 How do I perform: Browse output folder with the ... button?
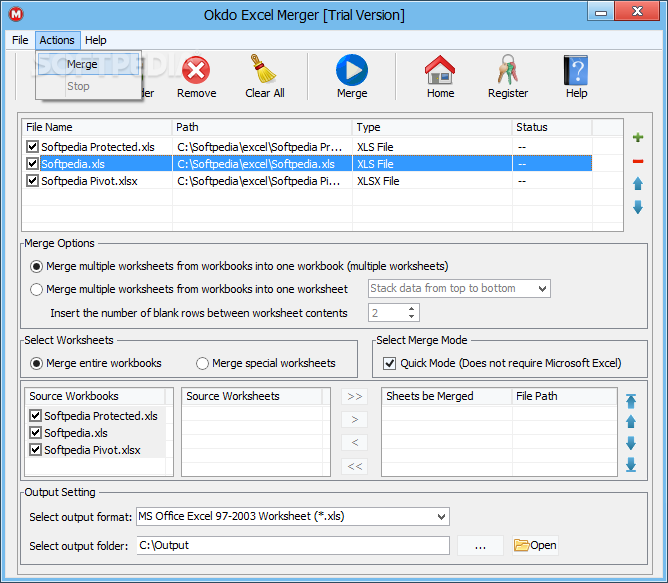480,545
